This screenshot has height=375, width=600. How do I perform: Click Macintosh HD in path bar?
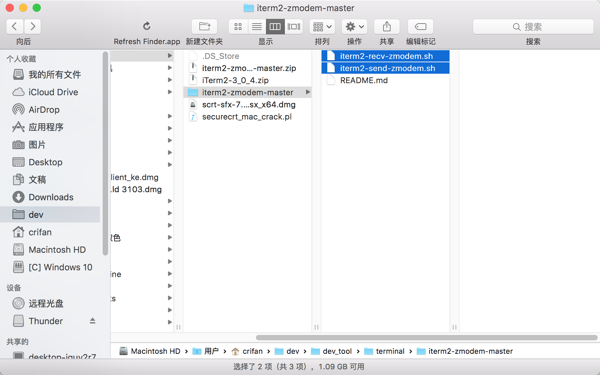(x=150, y=351)
